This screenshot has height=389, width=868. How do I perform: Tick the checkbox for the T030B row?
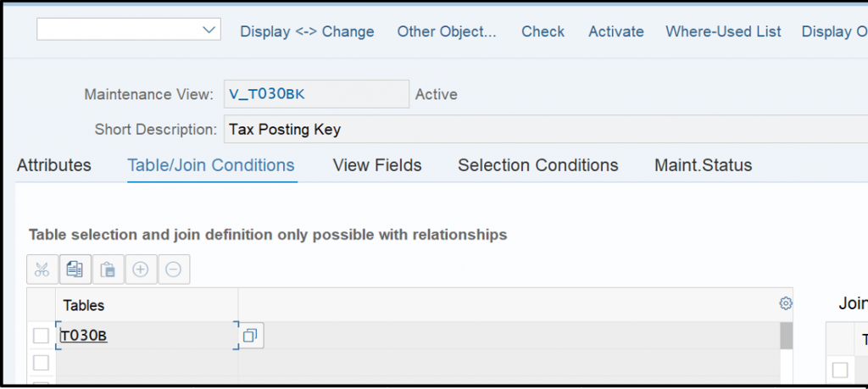click(x=41, y=336)
